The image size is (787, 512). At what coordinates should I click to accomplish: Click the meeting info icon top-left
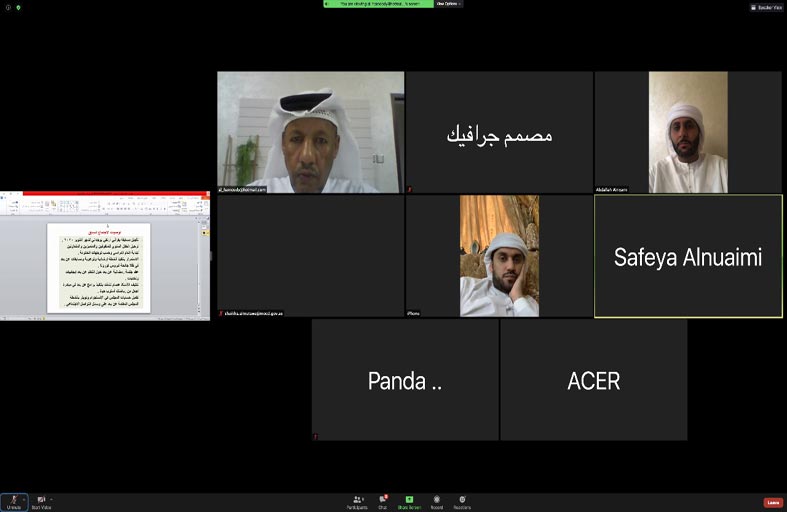pyautogui.click(x=7, y=7)
